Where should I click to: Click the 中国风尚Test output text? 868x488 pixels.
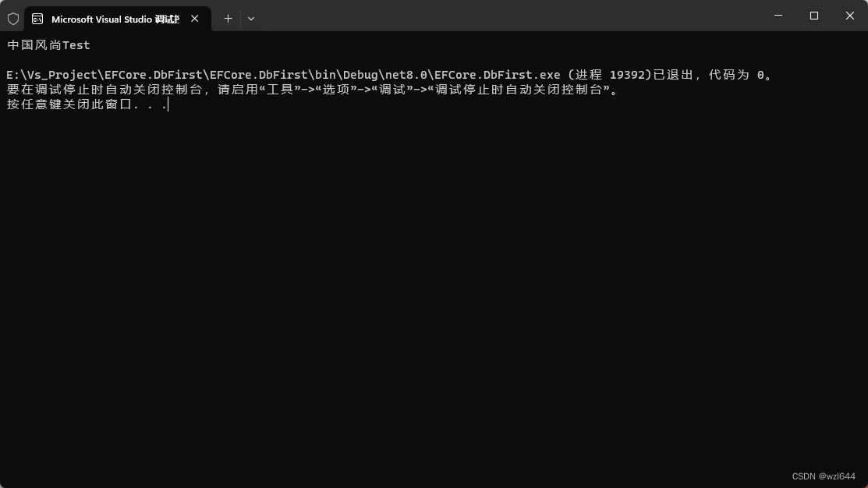(47, 44)
